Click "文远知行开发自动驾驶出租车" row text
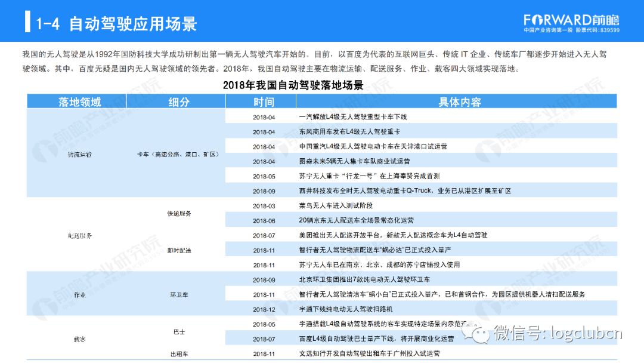Viewport: 644px width, 363px height. pos(369,353)
